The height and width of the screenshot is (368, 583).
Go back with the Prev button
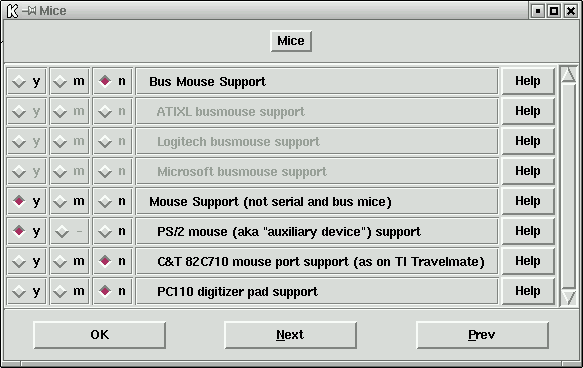(x=482, y=335)
